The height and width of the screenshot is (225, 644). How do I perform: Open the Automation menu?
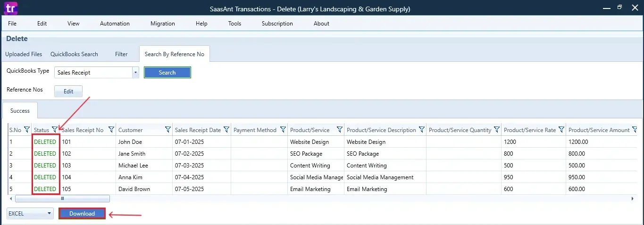click(x=115, y=24)
